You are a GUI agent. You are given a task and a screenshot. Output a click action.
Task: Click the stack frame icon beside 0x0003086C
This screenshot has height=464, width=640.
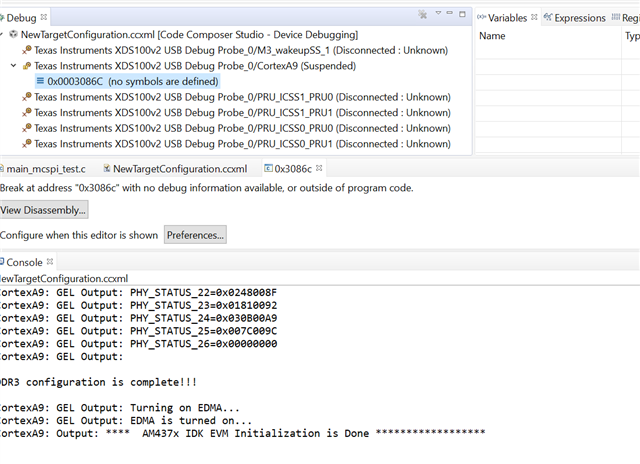(x=40, y=81)
